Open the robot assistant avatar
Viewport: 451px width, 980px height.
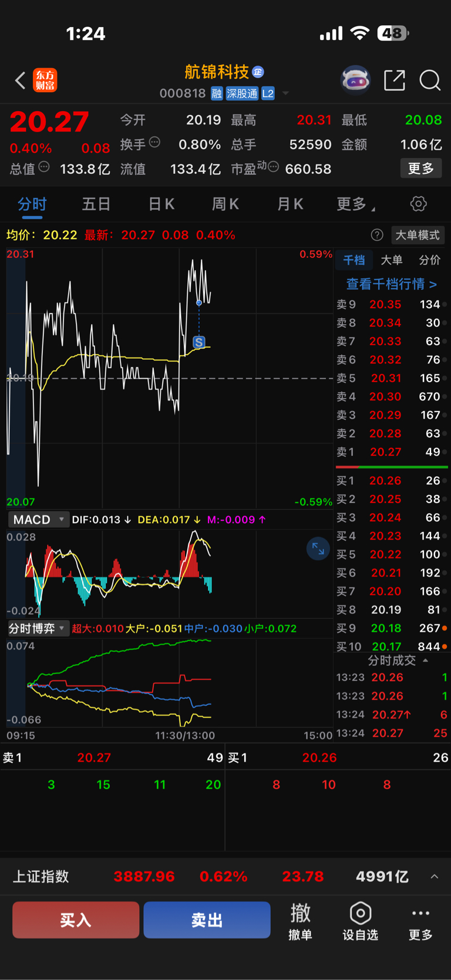[356, 80]
